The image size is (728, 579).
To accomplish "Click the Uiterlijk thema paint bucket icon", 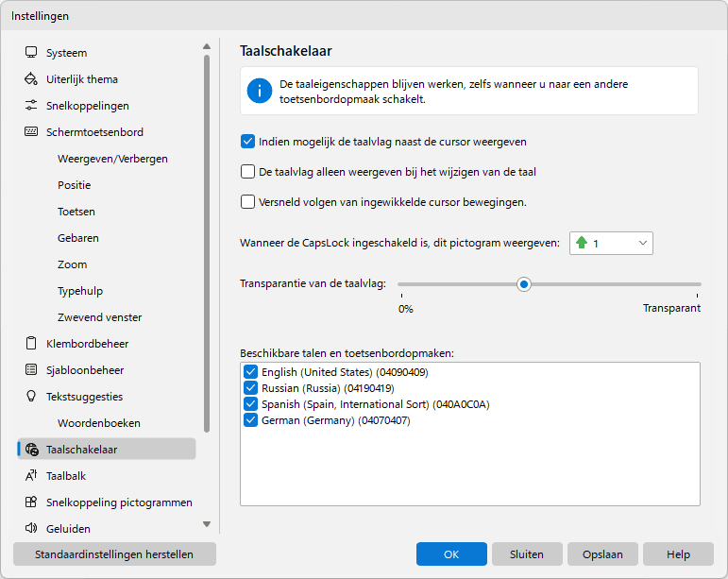I will [31, 79].
